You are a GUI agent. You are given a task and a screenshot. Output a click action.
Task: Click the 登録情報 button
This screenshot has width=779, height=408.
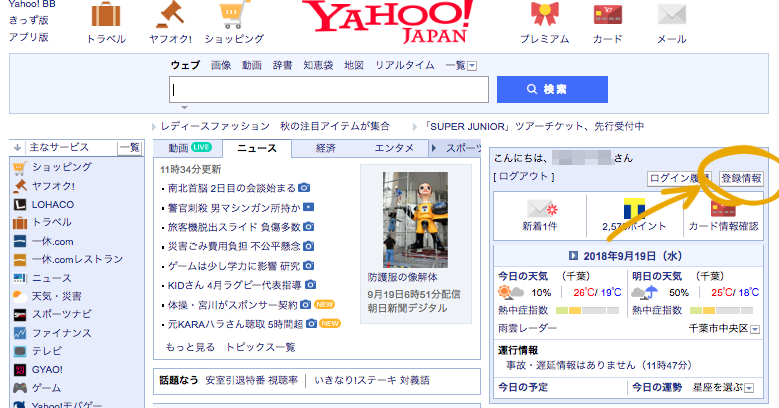741,178
